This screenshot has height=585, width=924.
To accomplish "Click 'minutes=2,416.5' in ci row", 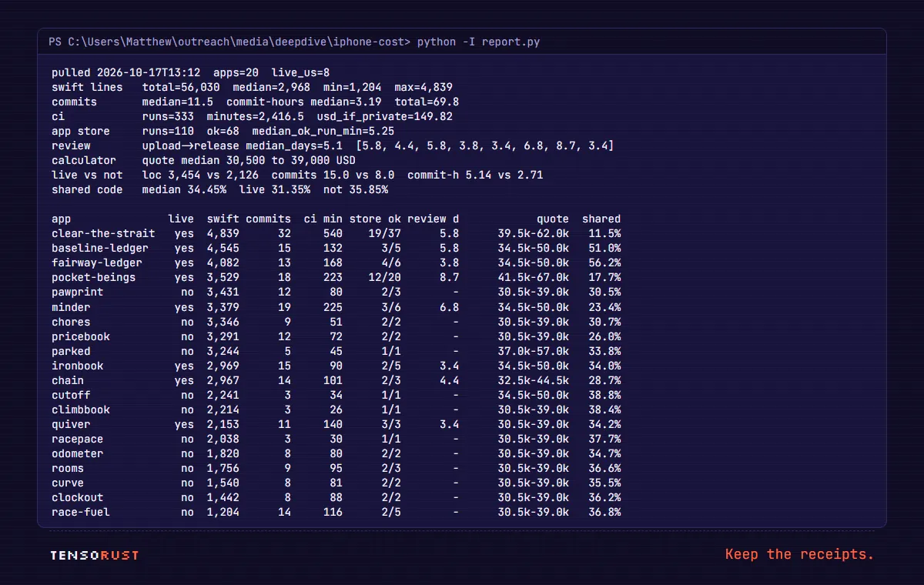I will click(x=255, y=116).
